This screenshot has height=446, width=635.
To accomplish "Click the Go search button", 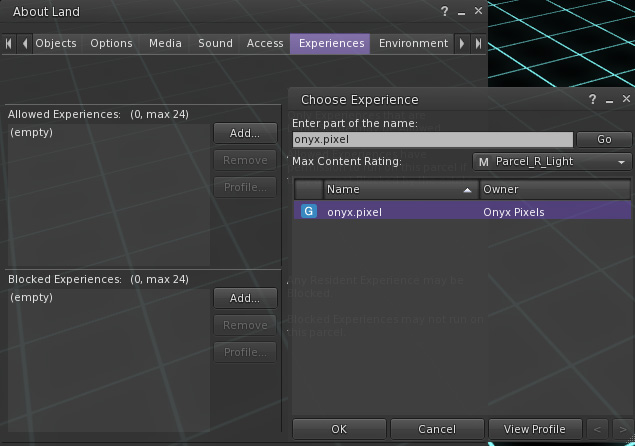I will click(x=604, y=139).
